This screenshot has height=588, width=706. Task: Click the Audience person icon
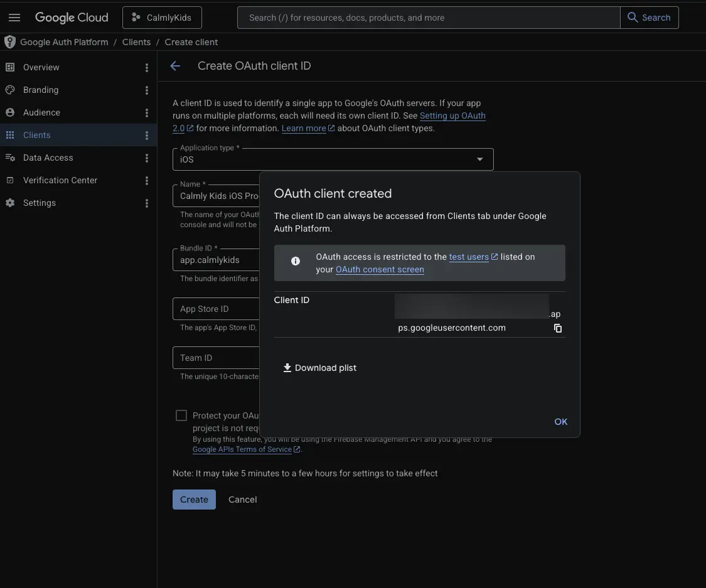pyautogui.click(x=10, y=112)
